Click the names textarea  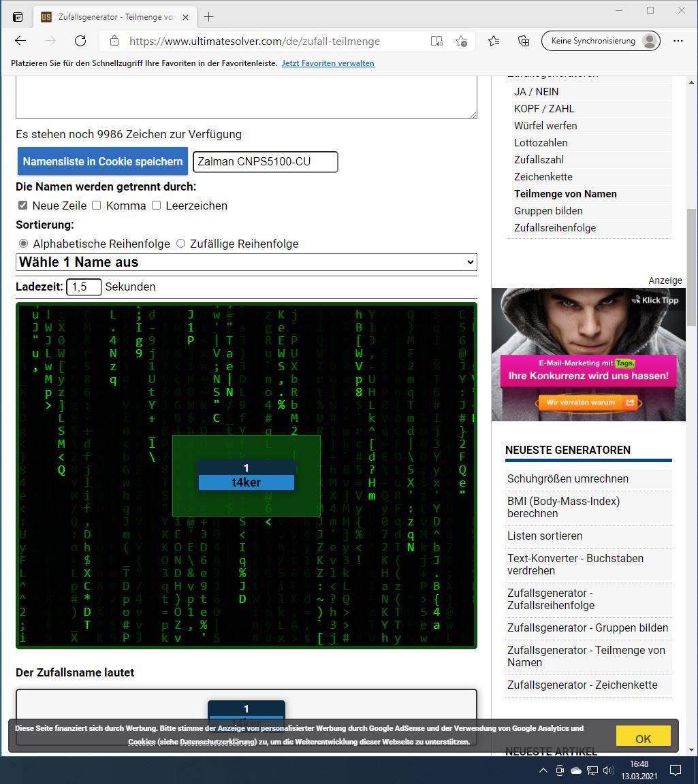point(247,97)
